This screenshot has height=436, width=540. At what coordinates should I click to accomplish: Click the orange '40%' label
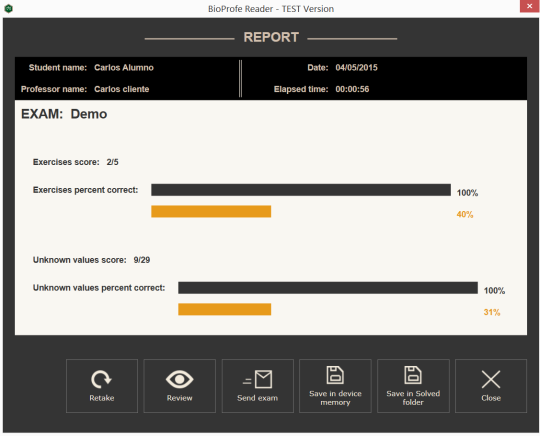tap(465, 215)
